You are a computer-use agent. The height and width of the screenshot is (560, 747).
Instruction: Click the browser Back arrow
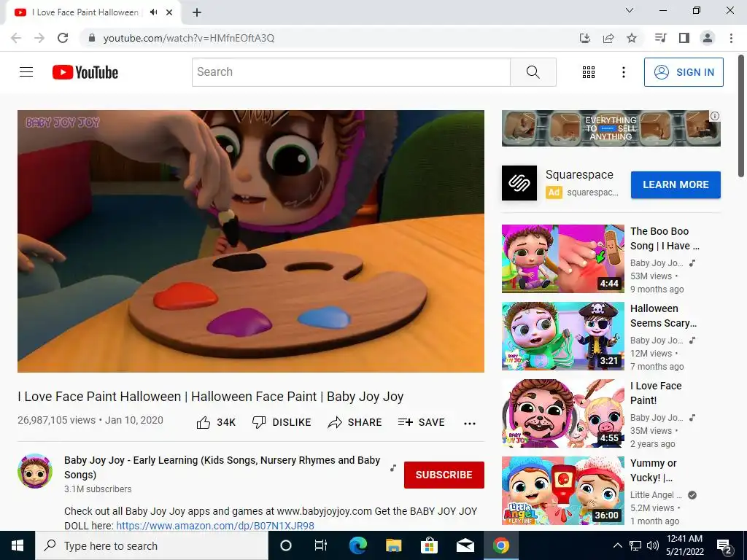(x=16, y=38)
